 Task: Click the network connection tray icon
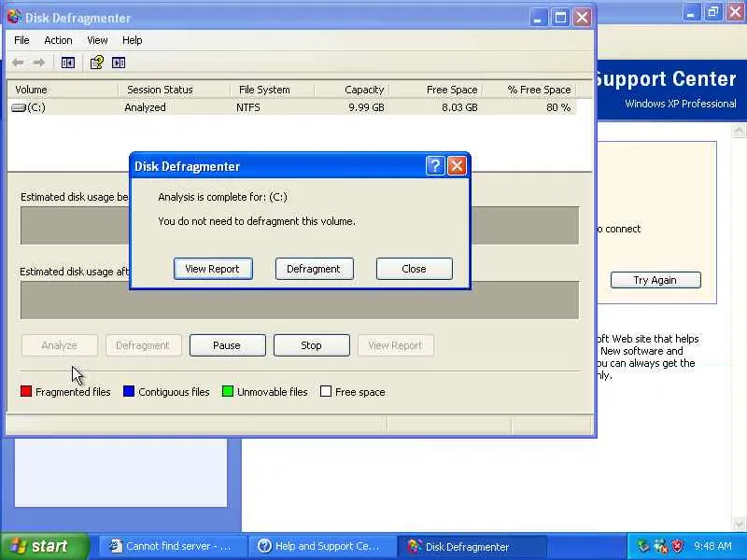coord(660,546)
